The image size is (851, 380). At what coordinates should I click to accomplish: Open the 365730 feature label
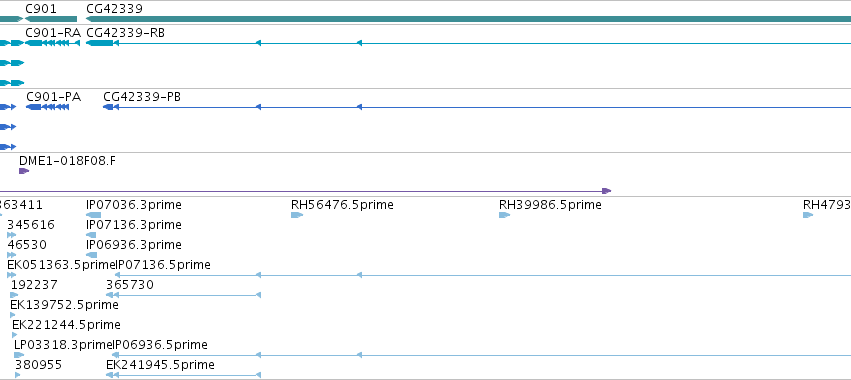(x=130, y=284)
